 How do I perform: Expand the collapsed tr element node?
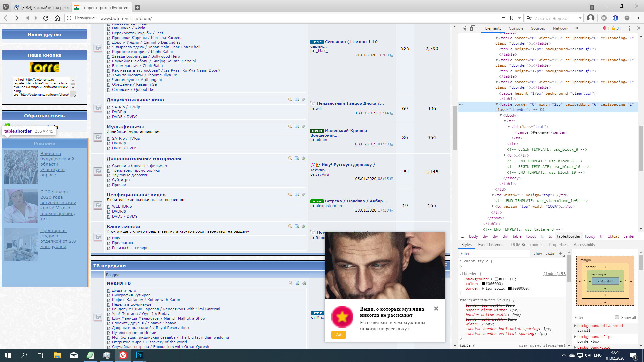505,155
